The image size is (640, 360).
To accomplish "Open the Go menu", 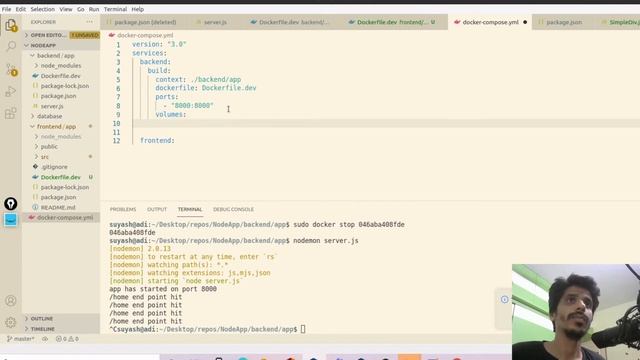I will [81, 9].
